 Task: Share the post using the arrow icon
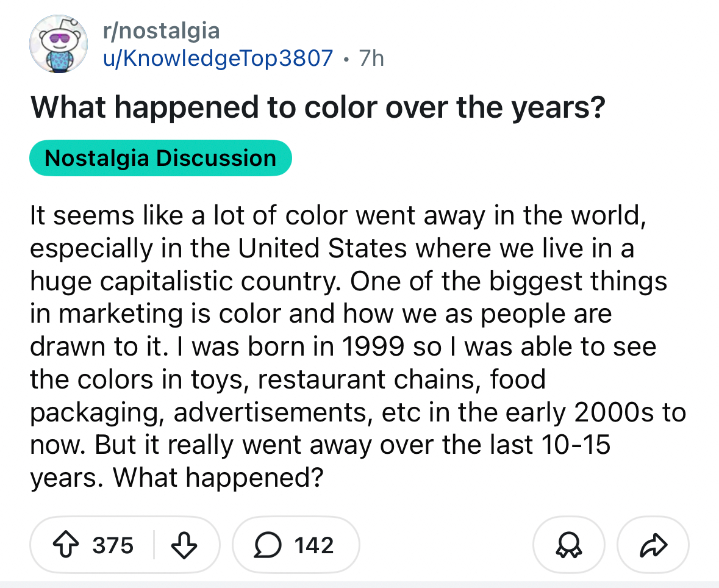tap(653, 545)
